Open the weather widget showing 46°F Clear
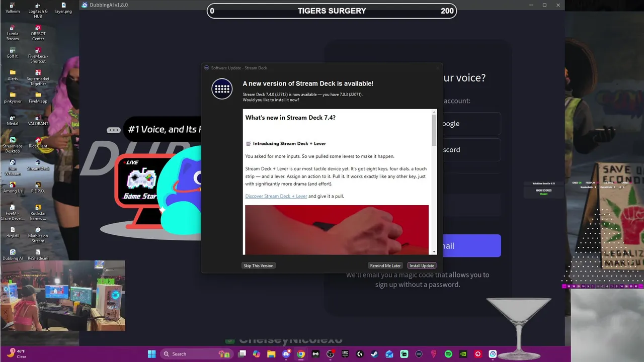This screenshot has height=362, width=644. click(x=16, y=354)
